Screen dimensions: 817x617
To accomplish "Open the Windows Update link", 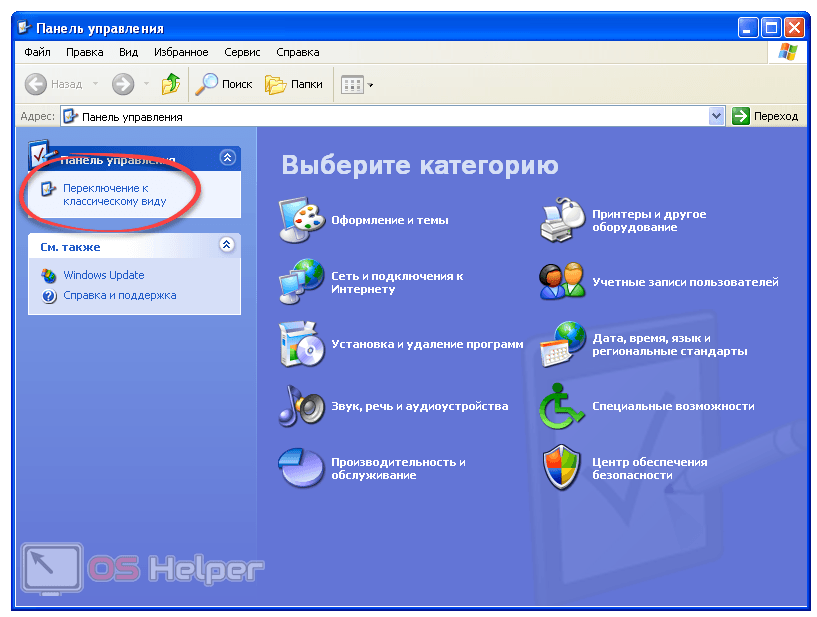I will 103,275.
